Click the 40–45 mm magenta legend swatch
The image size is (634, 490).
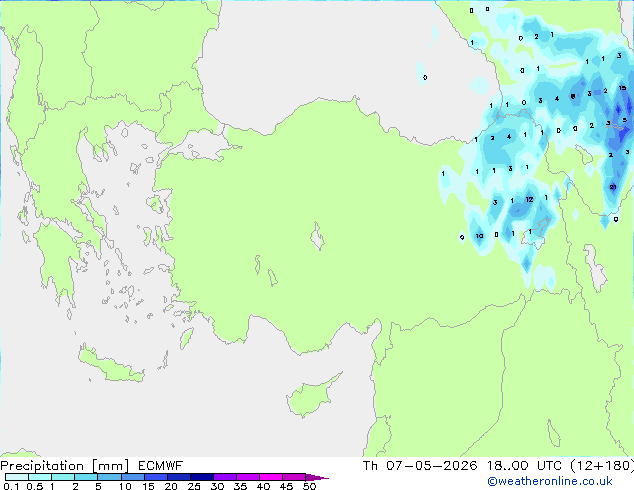(271, 477)
